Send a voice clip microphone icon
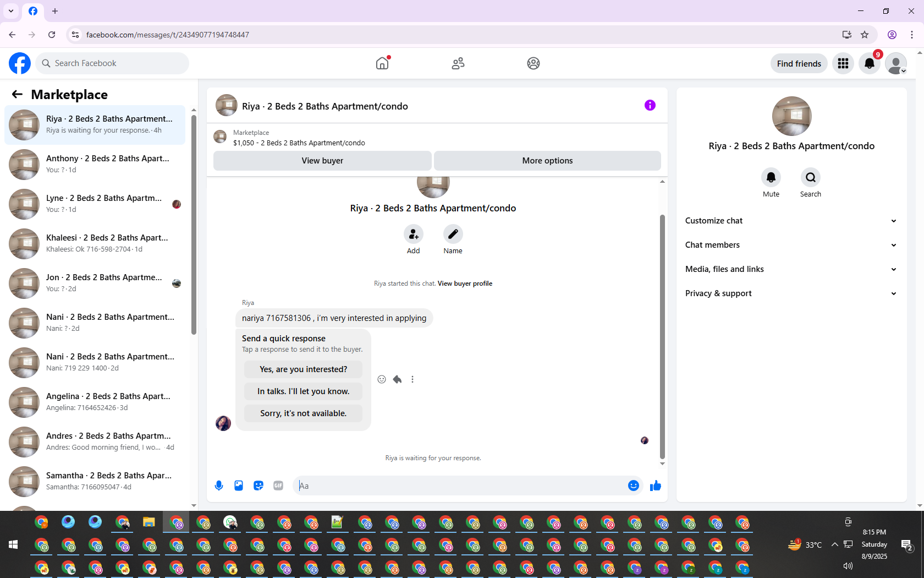Screen dimensions: 924x578 219,486
